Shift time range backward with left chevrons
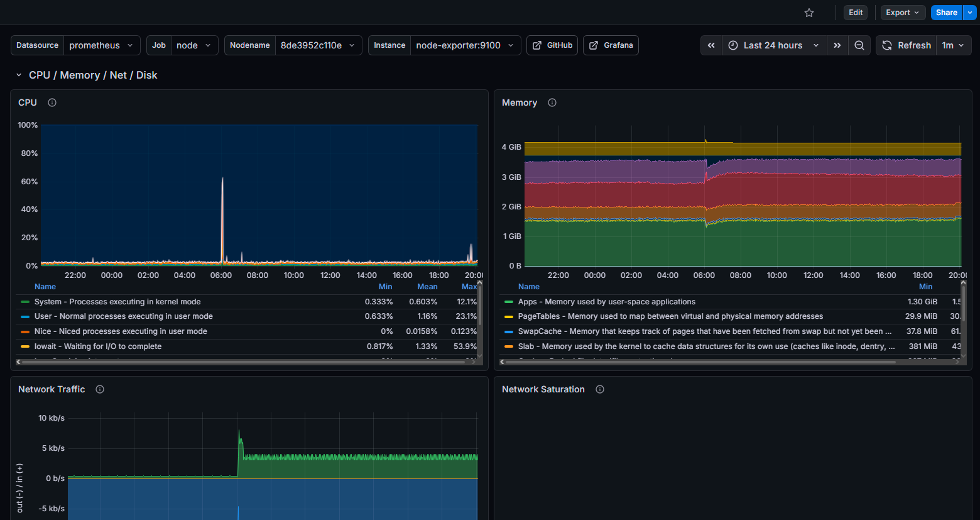This screenshot has width=980, height=520. 710,45
